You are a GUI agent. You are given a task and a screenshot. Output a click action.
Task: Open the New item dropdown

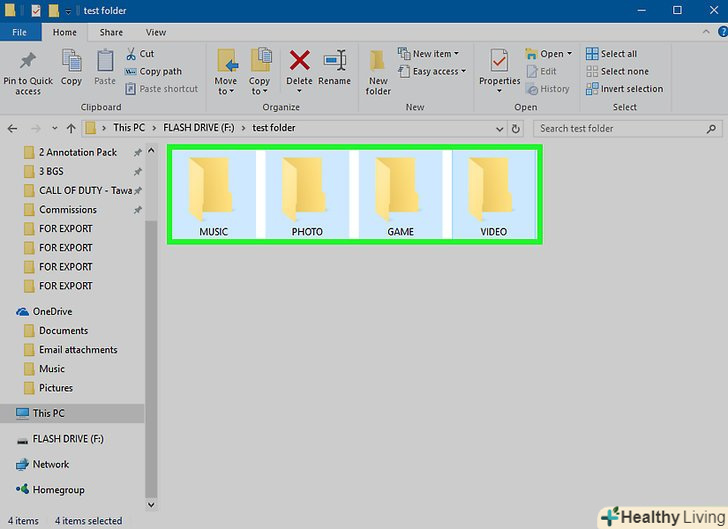click(x=428, y=54)
